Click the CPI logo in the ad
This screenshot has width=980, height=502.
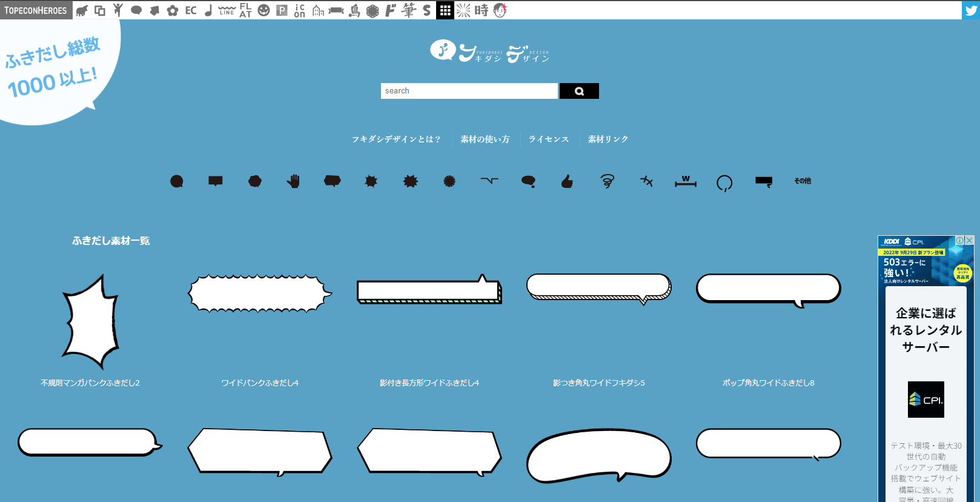click(x=926, y=400)
